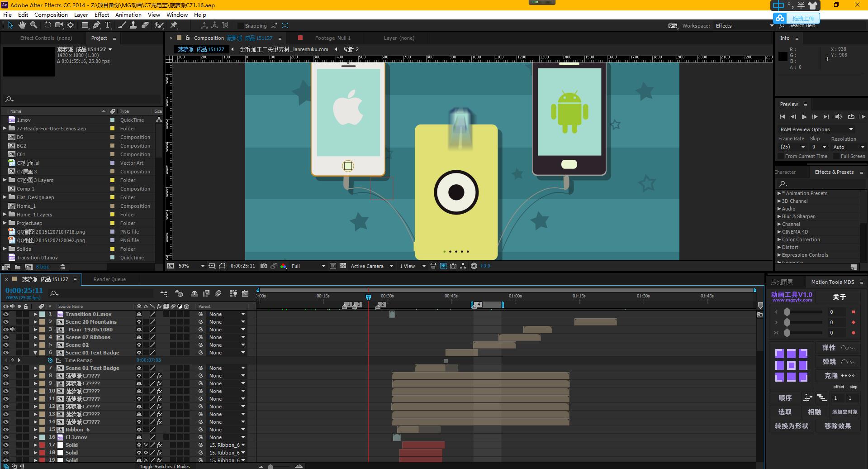Click the Frame Blending timeline icon
This screenshot has height=469, width=868.
(x=206, y=293)
